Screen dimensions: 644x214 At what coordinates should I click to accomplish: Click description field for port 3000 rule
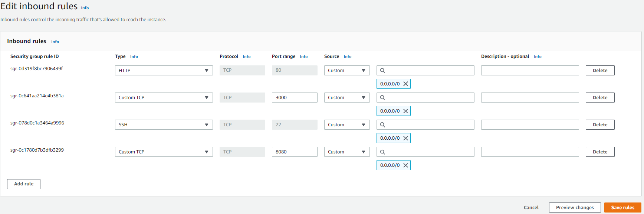pyautogui.click(x=530, y=97)
